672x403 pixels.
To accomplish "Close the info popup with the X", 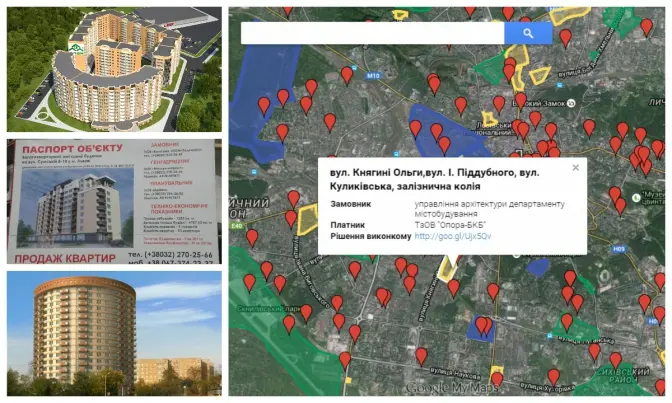I will [576, 168].
